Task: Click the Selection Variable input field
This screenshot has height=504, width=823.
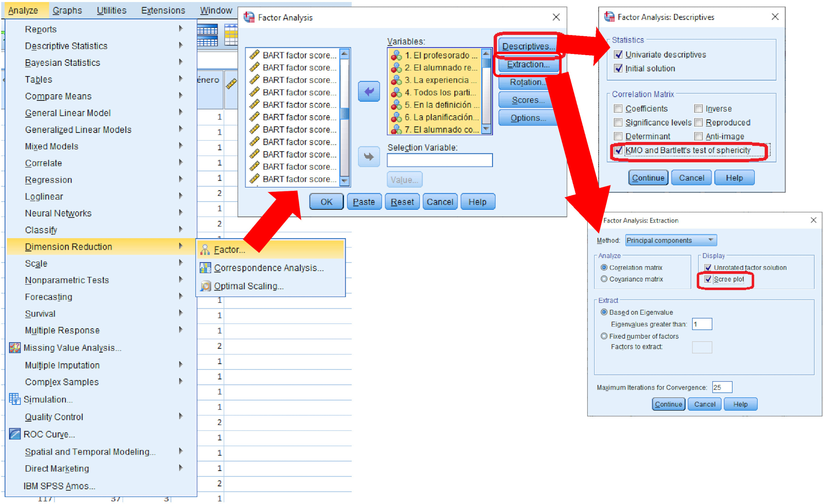Action: pos(439,160)
